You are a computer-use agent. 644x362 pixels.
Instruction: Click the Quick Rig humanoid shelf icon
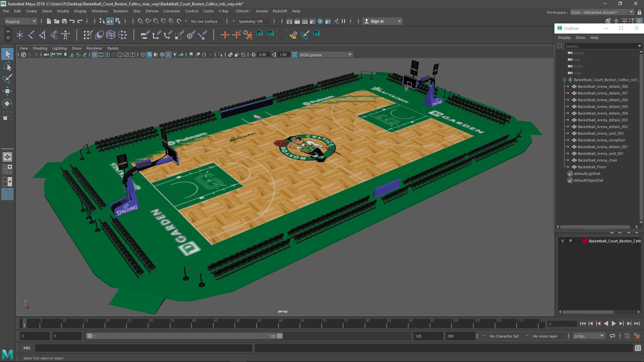click(x=65, y=35)
